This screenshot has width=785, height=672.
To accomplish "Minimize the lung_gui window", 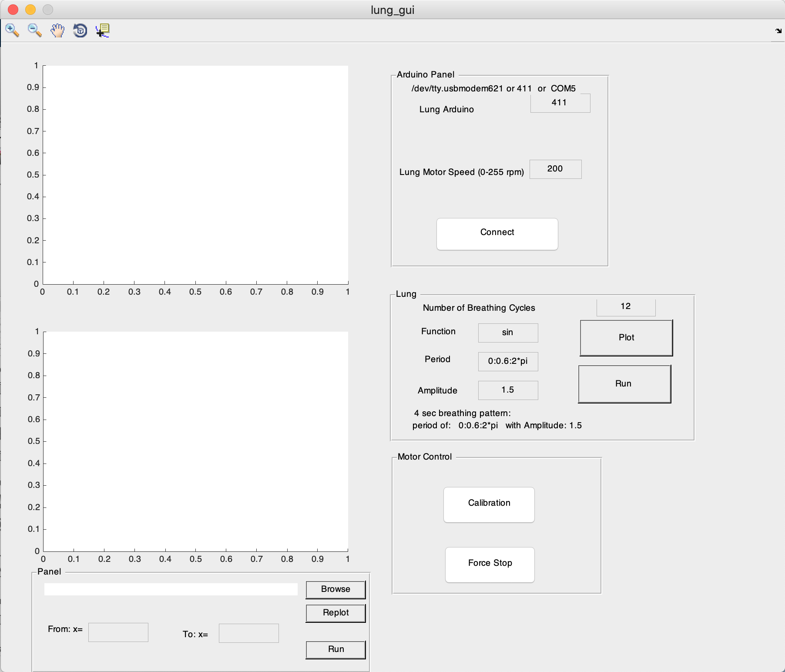I will (x=30, y=9).
